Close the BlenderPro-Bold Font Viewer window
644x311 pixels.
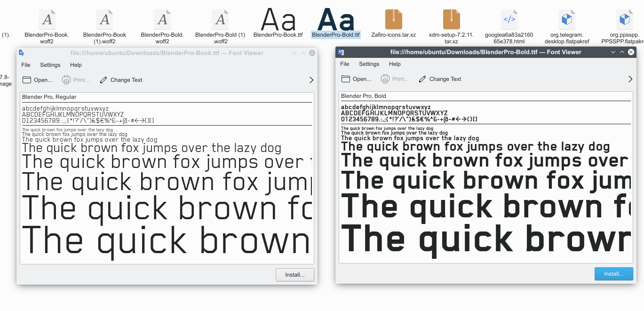click(x=631, y=52)
